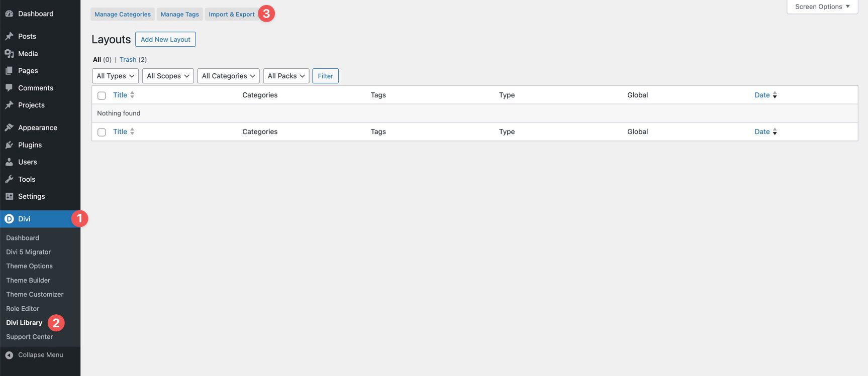Screen dimensions: 868x376
Task: Click the footer Date column link
Action: click(762, 132)
